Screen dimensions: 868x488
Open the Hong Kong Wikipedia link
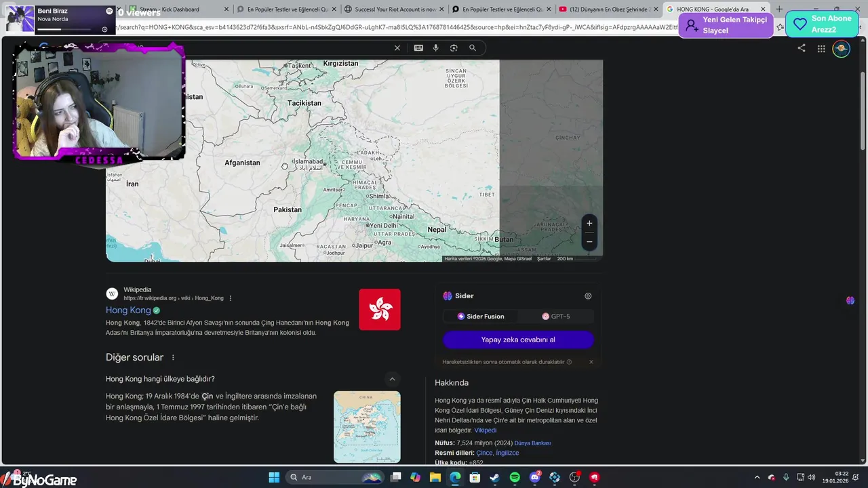[x=128, y=310]
